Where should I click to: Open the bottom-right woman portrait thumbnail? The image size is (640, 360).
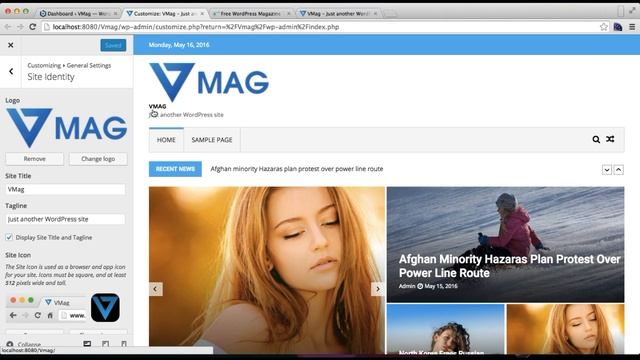pos(565,329)
